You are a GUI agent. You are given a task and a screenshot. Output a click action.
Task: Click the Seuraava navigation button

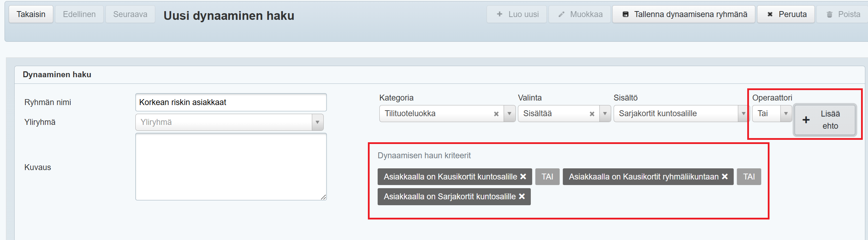coord(130,14)
